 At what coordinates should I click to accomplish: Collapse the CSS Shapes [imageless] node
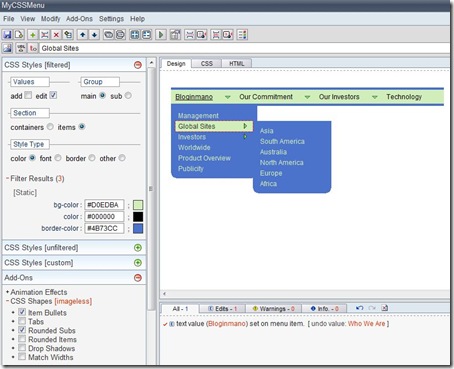coord(7,301)
